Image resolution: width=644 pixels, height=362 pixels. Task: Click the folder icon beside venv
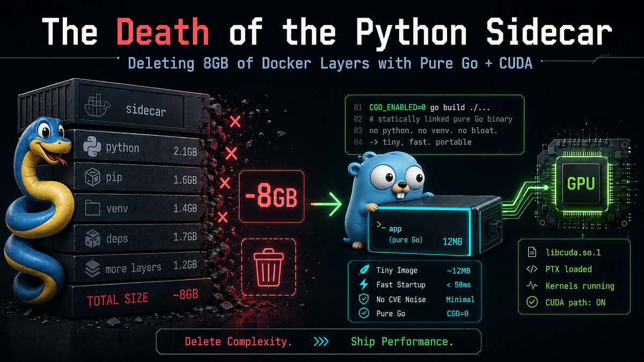coord(93,208)
